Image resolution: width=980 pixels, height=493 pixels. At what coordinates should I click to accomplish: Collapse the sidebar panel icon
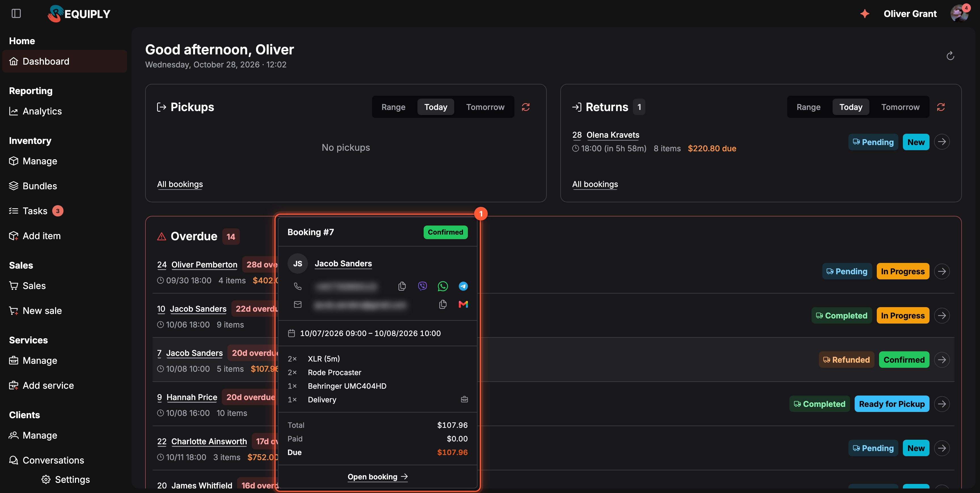[x=16, y=14]
